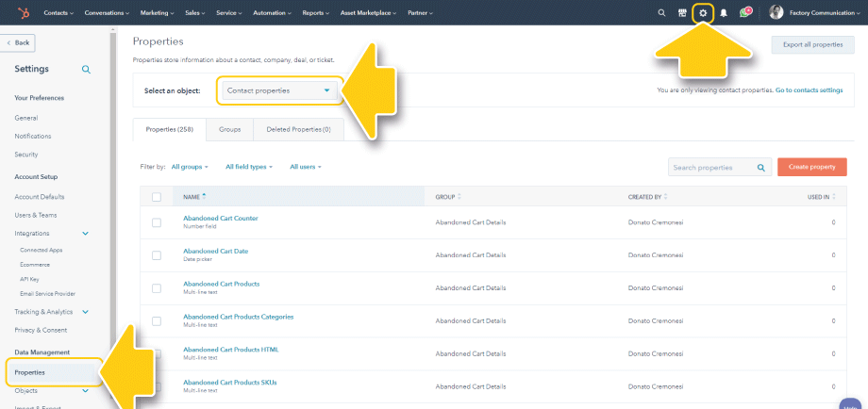Click the Back button
The width and height of the screenshot is (868, 409).
[18, 42]
